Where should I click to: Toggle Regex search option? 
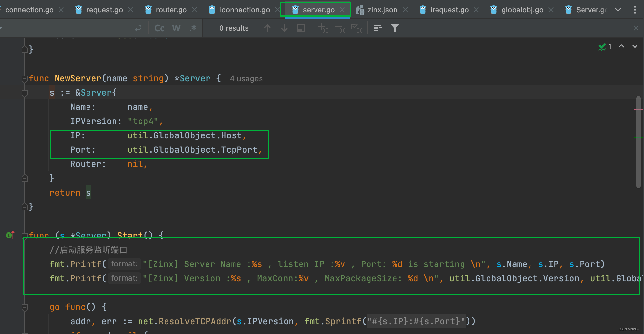coord(193,28)
